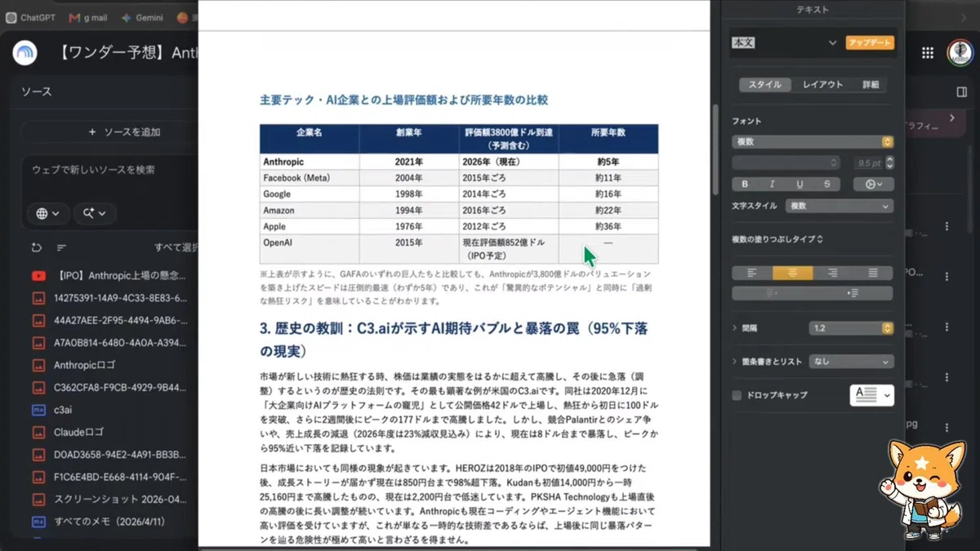The height and width of the screenshot is (551, 980).
Task: Select the YouTube source 【IPO】Anthropic上場の懸念
Action: 109,275
